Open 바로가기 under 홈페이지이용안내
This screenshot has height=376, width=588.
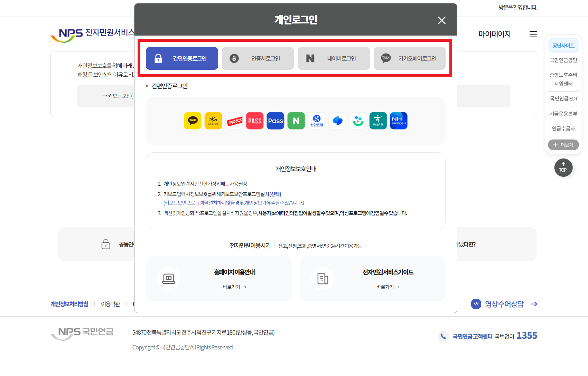click(x=234, y=287)
